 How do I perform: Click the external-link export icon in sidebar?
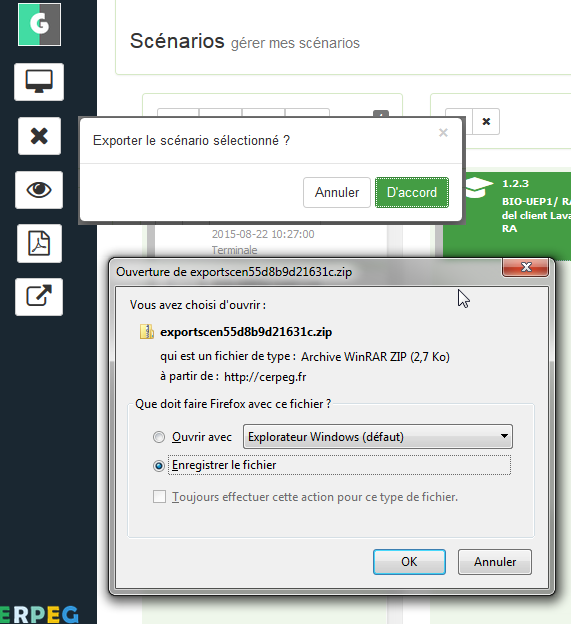point(39,296)
